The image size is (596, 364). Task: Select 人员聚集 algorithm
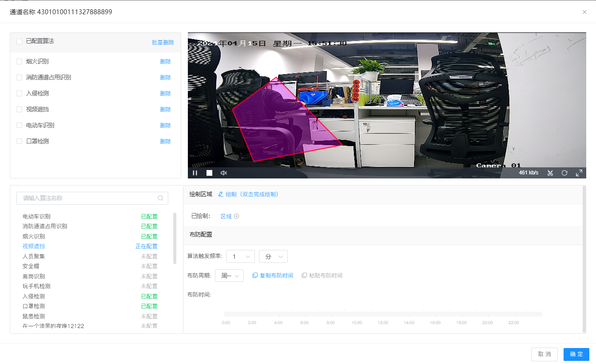click(34, 257)
